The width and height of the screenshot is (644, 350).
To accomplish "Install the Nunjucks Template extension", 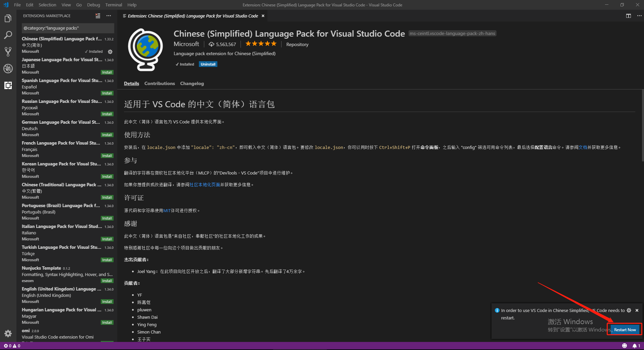I will [107, 281].
